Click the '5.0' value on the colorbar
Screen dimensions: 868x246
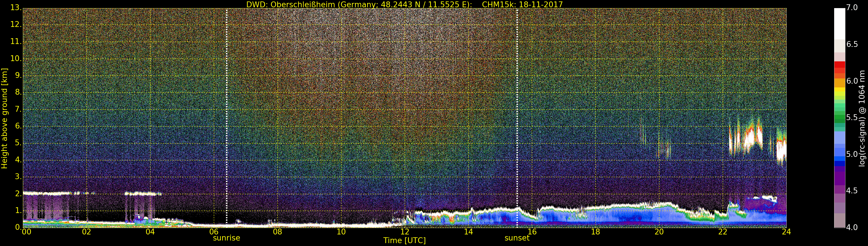(x=852, y=154)
